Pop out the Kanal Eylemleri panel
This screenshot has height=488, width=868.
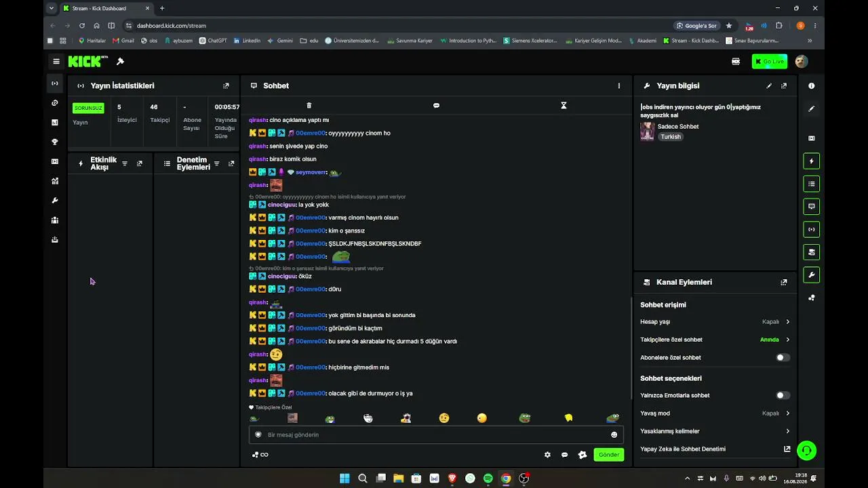(784, 283)
